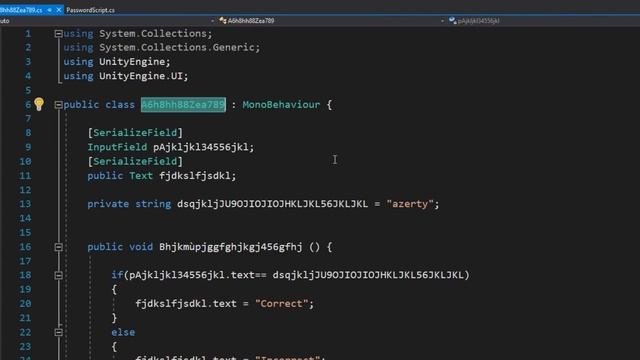Click fjdkslfjsdkl declaration on line 11
640x360 pixels.
[x=195, y=176]
